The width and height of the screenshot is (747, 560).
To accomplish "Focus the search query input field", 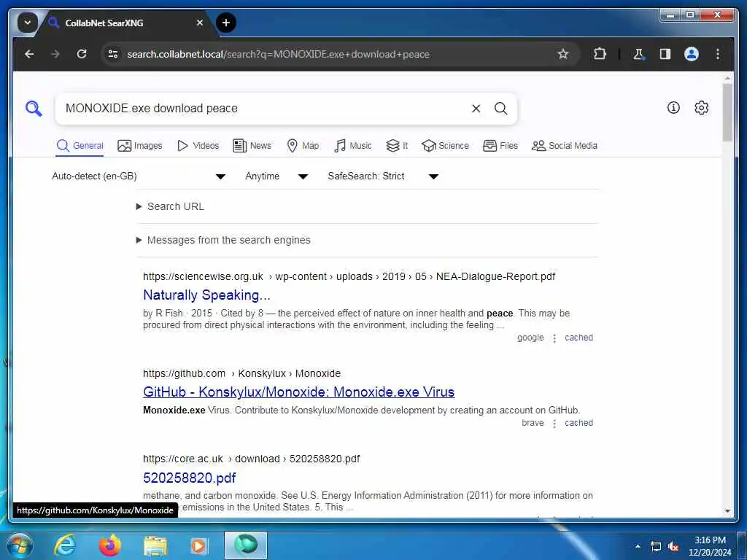I will point(264,109).
